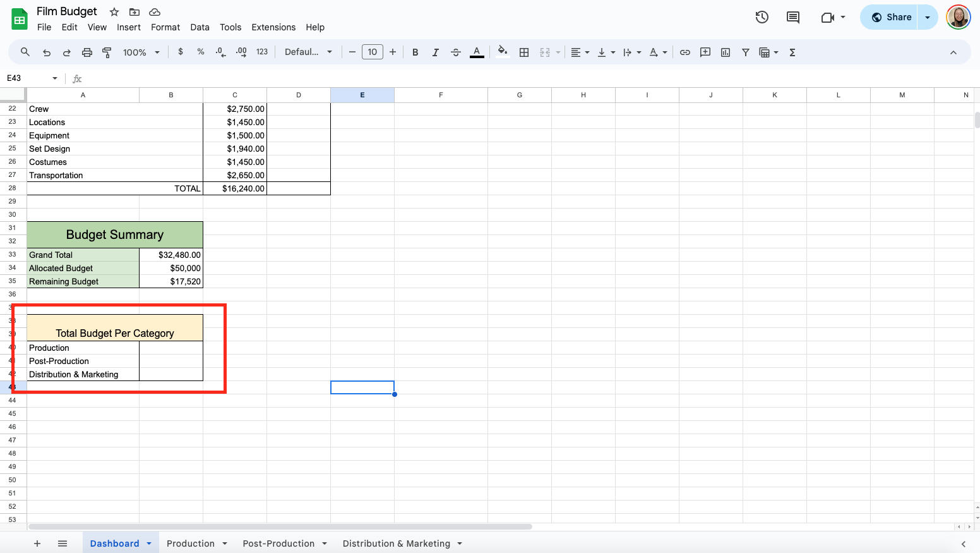Open the Borders tool
The width and height of the screenshot is (980, 553).
click(x=523, y=52)
